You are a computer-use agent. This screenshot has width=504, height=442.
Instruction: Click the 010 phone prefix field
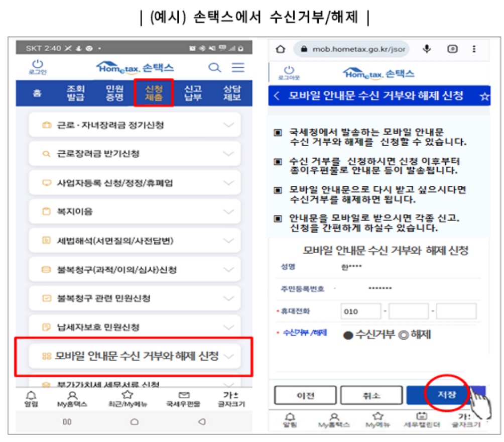pyautogui.click(x=360, y=311)
